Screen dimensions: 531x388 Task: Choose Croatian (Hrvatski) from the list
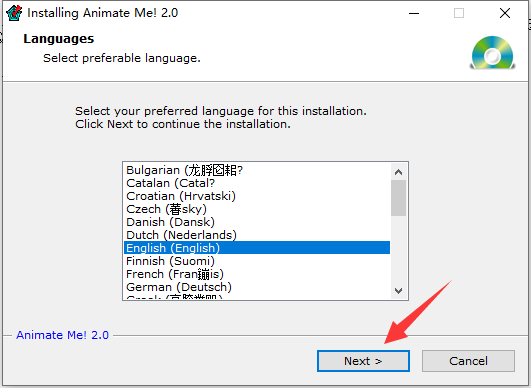257,196
